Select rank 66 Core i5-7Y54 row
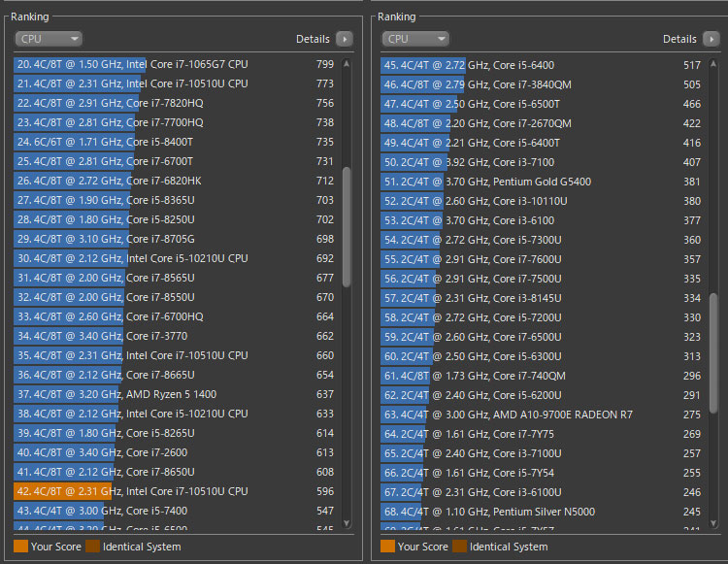 pyautogui.click(x=543, y=473)
